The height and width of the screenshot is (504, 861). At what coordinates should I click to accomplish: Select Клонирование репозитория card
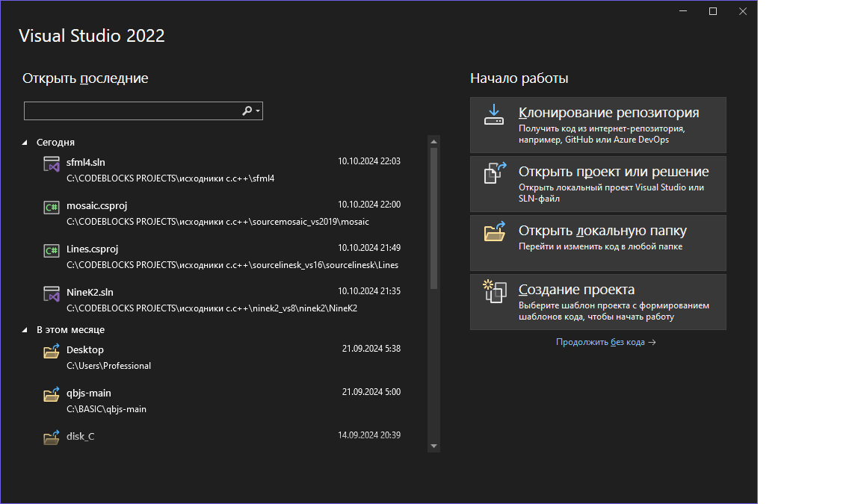598,125
